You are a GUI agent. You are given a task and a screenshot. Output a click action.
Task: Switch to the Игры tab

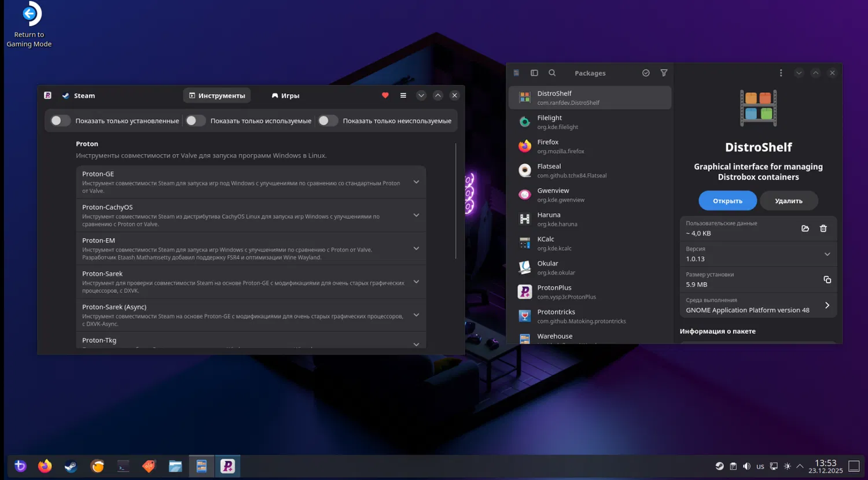[x=285, y=95]
